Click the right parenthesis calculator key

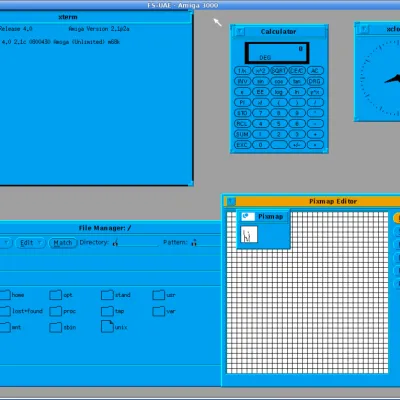[x=297, y=102]
